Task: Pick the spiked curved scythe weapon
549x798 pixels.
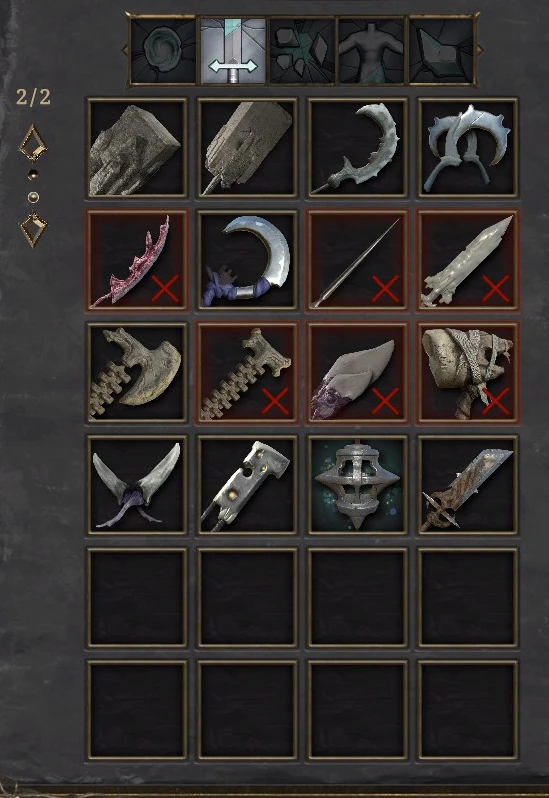Action: click(x=358, y=148)
